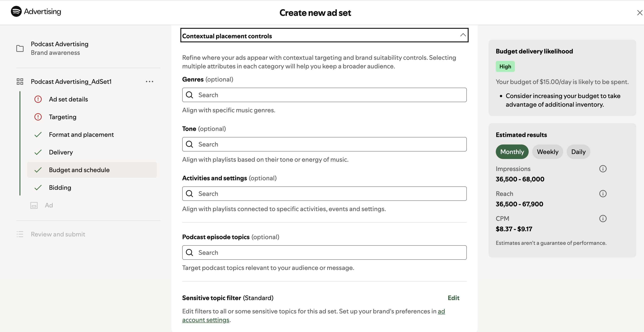This screenshot has height=332, width=644.
Task: Go to the Budget and schedule step
Action: [x=79, y=170]
